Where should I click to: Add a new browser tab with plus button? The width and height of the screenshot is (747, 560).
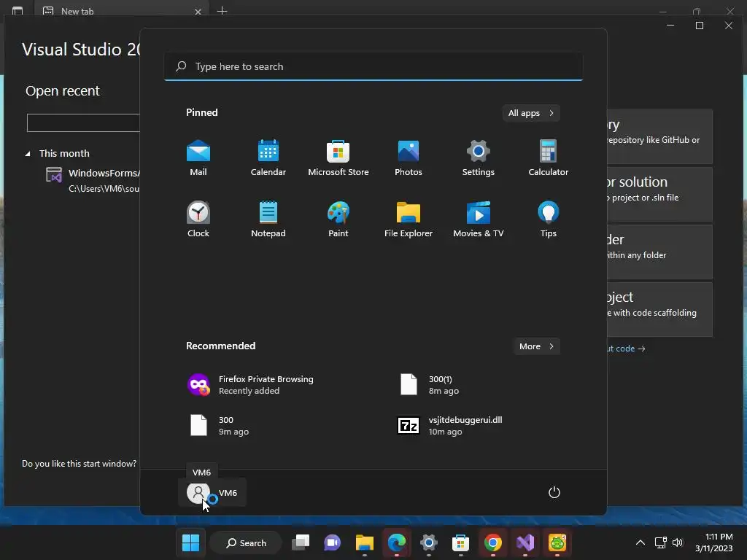[x=222, y=10]
